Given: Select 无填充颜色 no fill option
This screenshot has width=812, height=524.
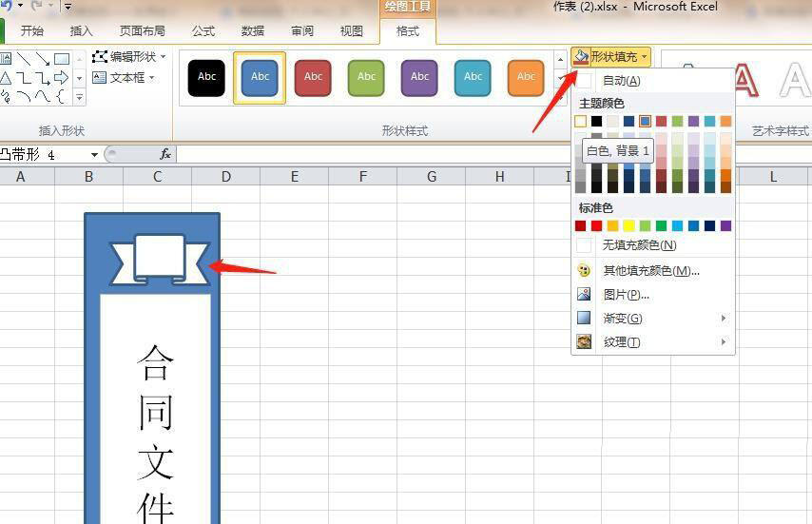Looking at the screenshot, I should pos(639,245).
